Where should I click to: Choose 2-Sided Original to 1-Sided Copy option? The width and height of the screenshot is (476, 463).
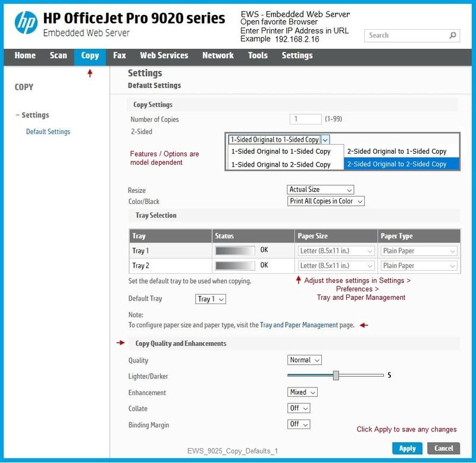[397, 152]
